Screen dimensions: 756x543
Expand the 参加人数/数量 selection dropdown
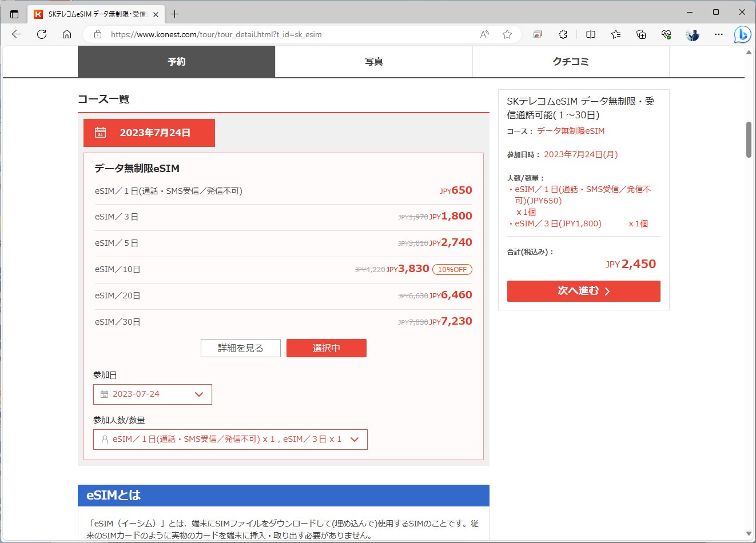point(355,439)
